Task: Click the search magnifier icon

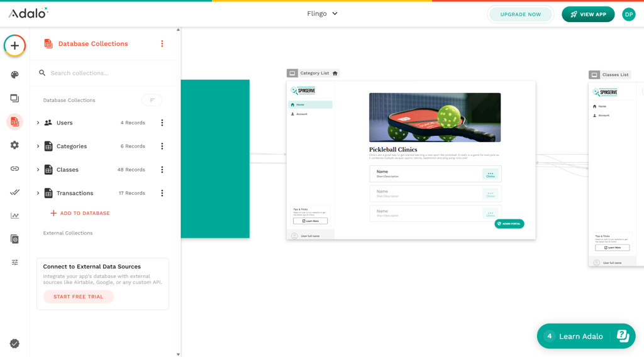Action: tap(42, 73)
